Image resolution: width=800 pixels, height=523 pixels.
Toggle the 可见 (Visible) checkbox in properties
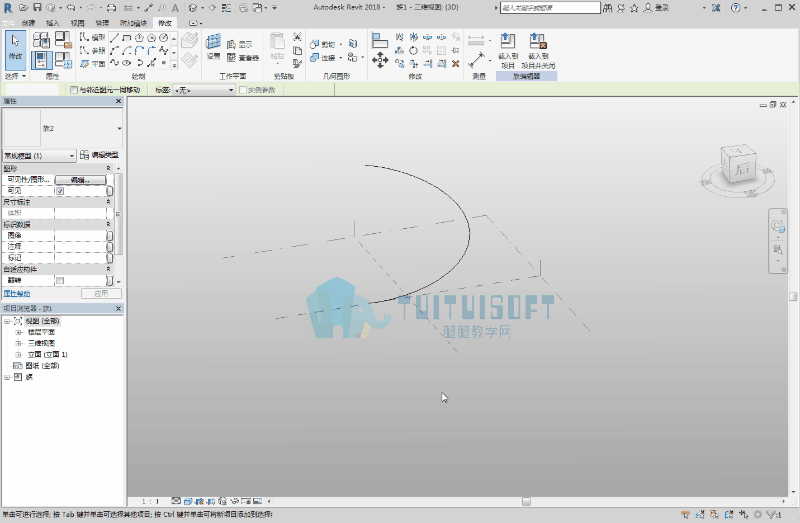[x=60, y=191]
